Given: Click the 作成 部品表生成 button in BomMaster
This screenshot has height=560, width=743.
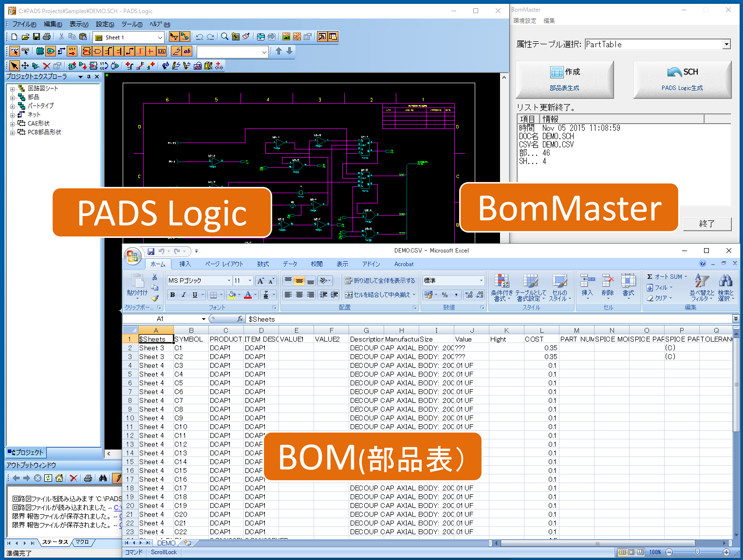Looking at the screenshot, I should click(x=564, y=79).
